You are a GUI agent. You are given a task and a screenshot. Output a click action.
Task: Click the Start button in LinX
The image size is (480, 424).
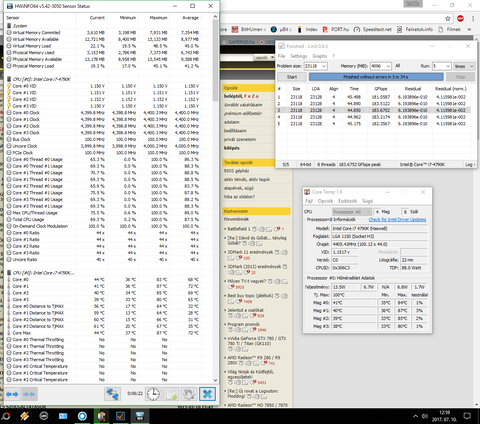point(292,77)
